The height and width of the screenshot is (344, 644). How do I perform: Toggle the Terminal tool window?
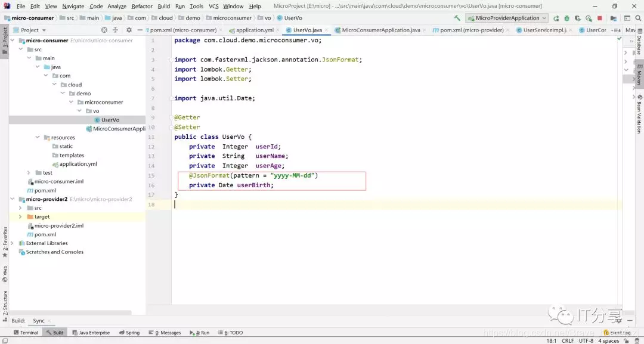(26, 333)
